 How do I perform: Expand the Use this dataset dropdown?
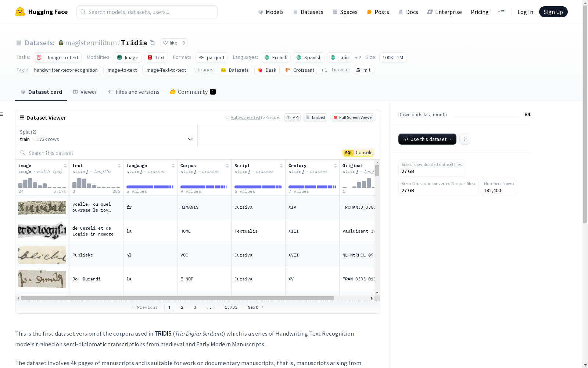click(x=427, y=139)
